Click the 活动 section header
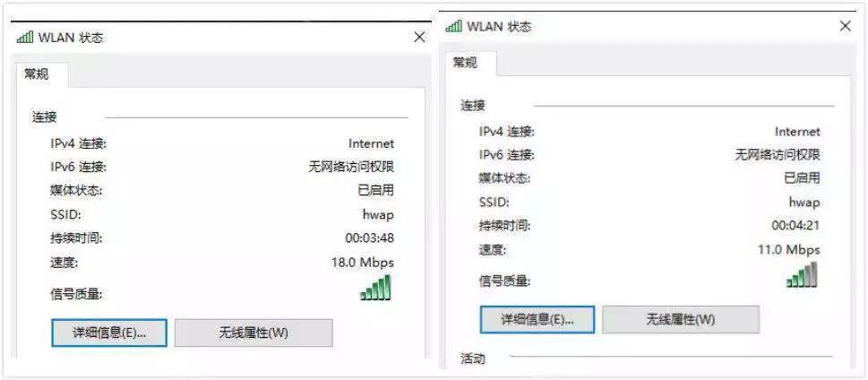868x380 pixels. coord(473,359)
